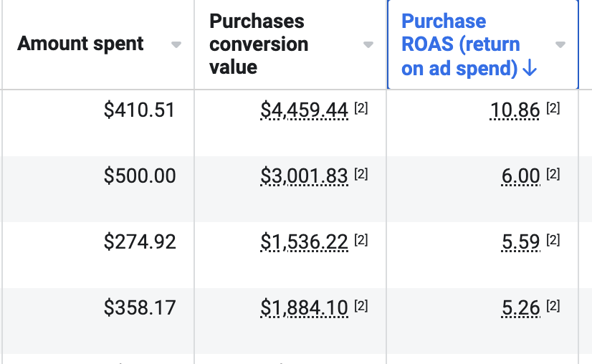This screenshot has height=364, width=592.
Task: Sort by the Purchase ROAS column header
Action: (x=460, y=44)
